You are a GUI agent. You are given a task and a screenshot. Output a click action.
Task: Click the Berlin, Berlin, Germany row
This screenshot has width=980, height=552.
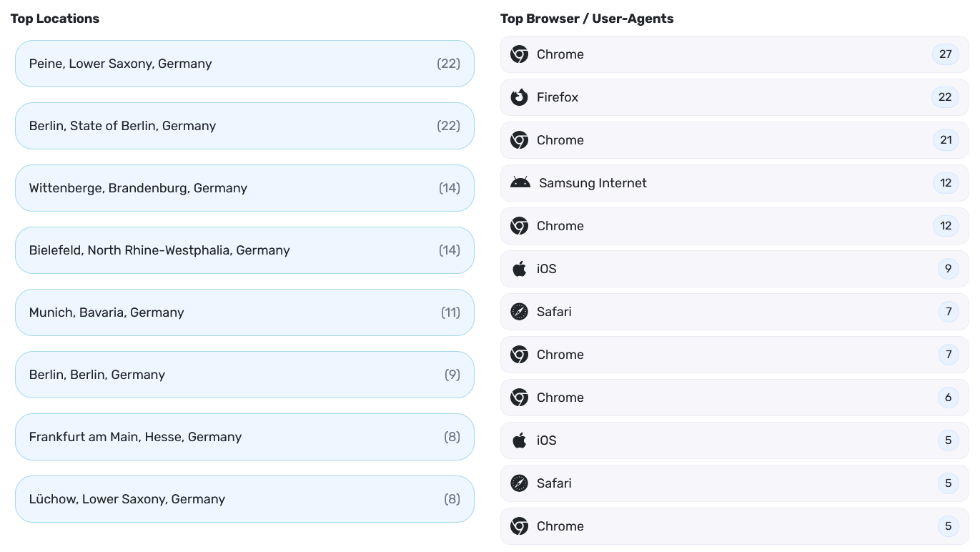pyautogui.click(x=244, y=375)
